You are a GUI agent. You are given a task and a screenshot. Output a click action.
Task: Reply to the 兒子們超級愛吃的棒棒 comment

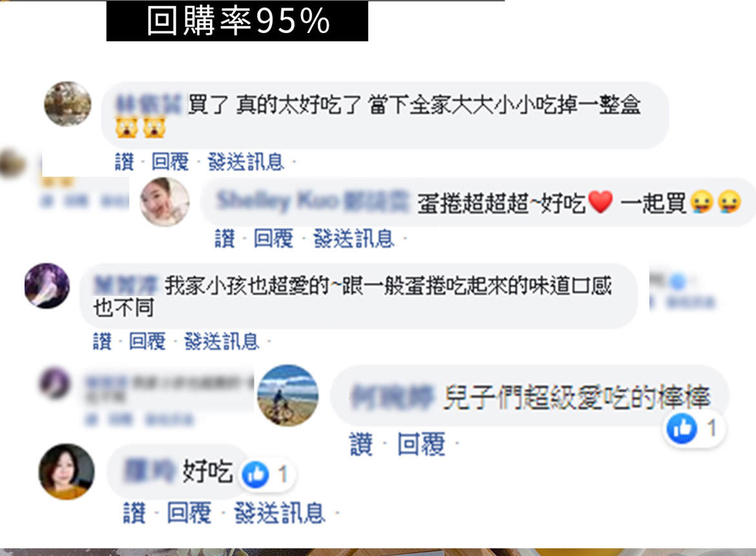click(x=421, y=444)
